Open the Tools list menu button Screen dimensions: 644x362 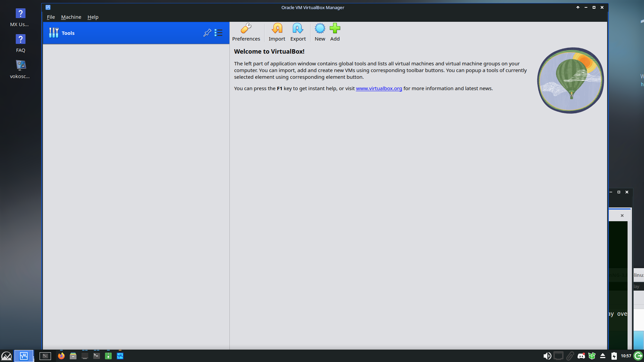coord(218,33)
